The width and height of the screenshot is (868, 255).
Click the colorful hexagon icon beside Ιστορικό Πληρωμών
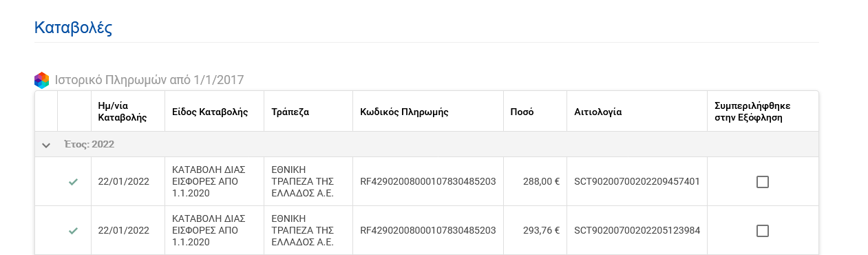(42, 81)
